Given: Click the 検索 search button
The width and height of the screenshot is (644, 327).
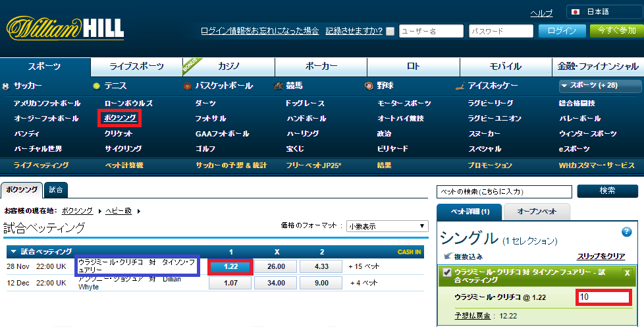Looking at the screenshot, I should (x=607, y=191).
